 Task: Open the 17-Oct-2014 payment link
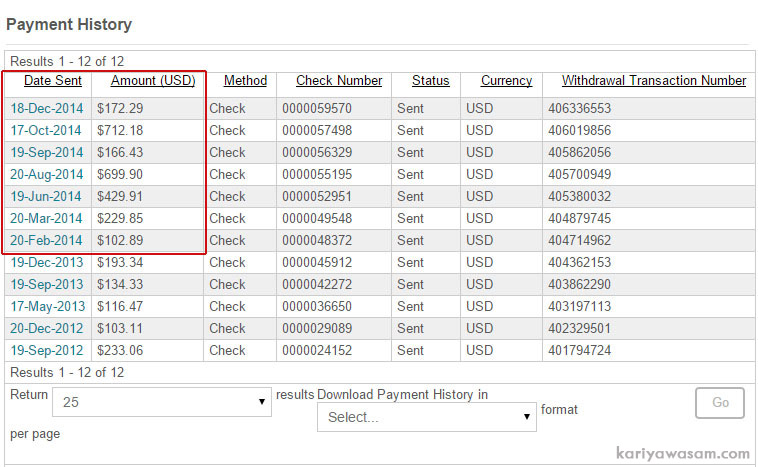(x=46, y=131)
